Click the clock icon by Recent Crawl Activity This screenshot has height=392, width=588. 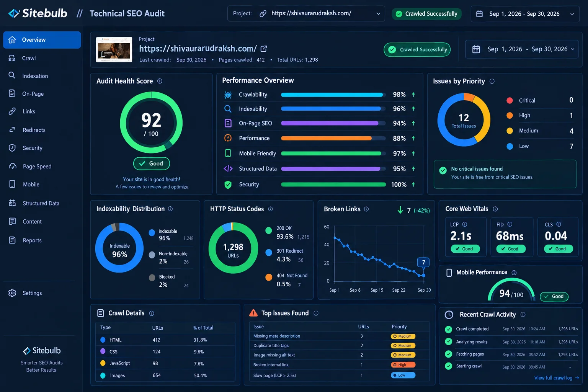point(449,315)
